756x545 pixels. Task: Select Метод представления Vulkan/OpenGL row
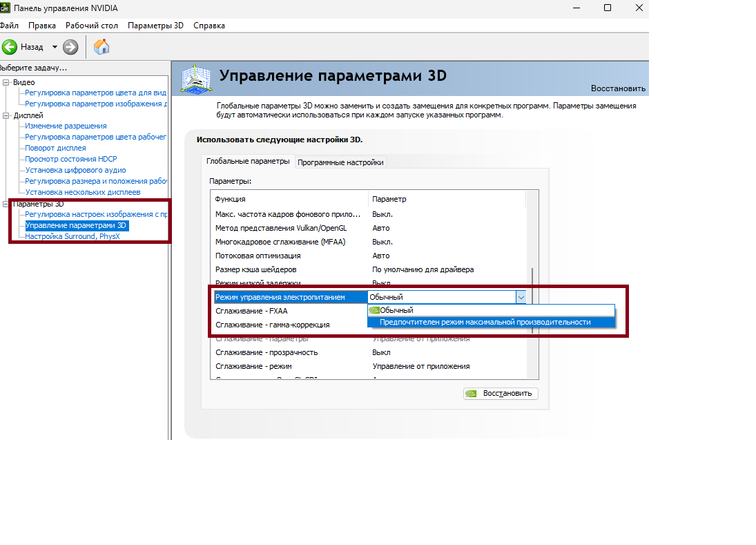tap(369, 228)
